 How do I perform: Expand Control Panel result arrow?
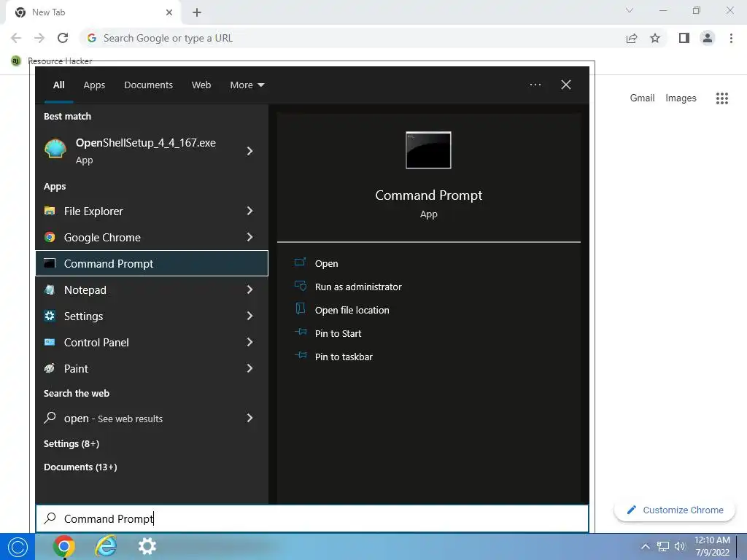click(x=250, y=342)
